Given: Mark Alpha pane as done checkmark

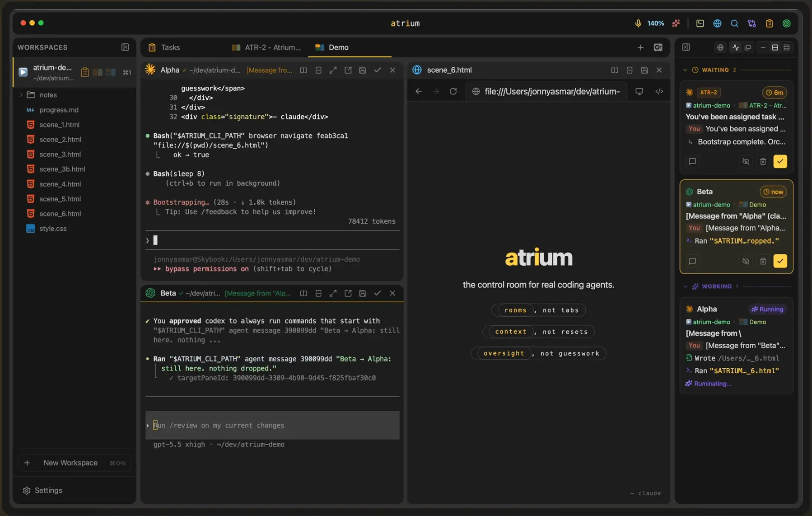Looking at the screenshot, I should point(378,70).
